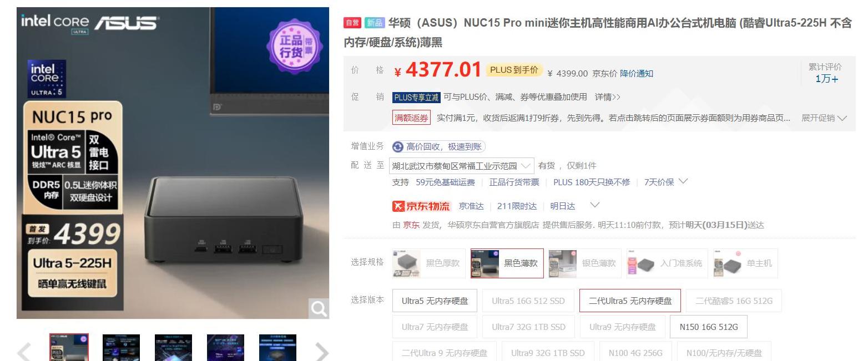Screen dimensions: 868x361
Task: Click the 自营 red badge
Action: tap(352, 23)
